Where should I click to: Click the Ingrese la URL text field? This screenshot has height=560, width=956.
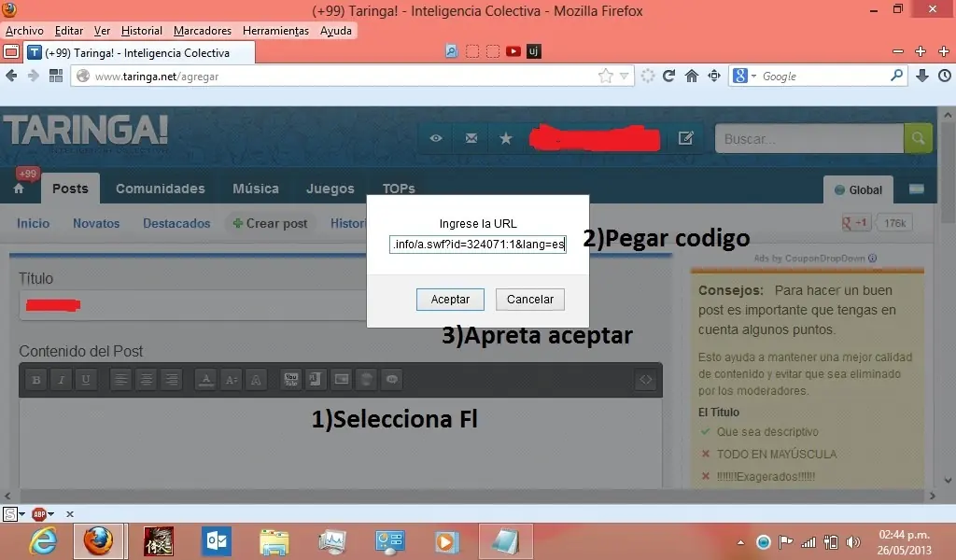tap(477, 245)
